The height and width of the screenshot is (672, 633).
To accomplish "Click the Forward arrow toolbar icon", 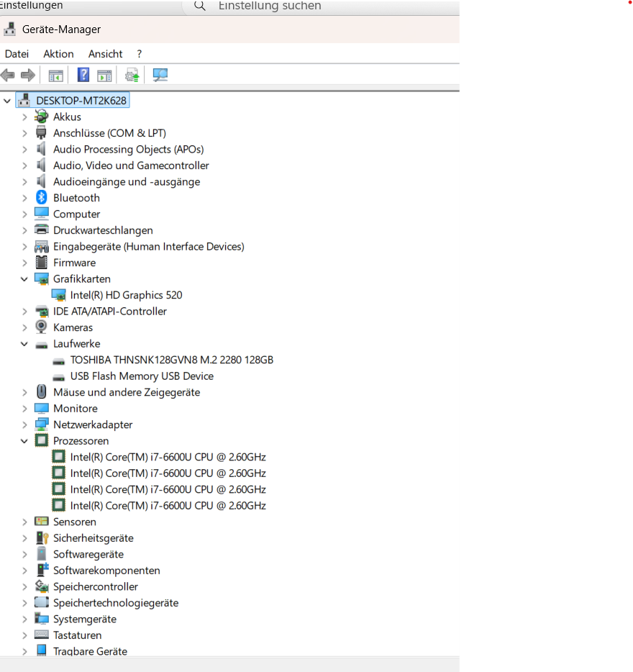I will click(28, 76).
